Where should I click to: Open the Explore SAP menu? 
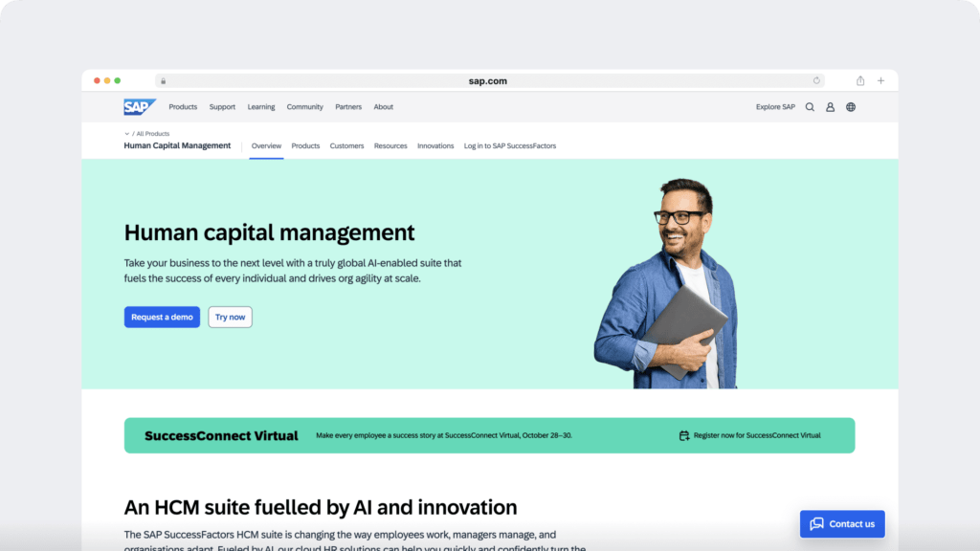pyautogui.click(x=775, y=107)
